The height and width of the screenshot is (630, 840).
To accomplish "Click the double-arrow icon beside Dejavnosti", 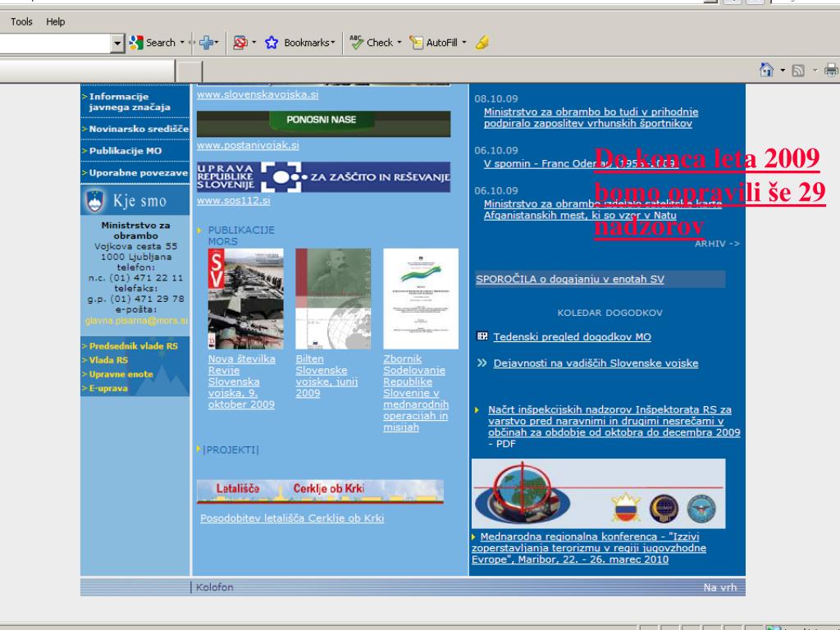I will tap(482, 363).
